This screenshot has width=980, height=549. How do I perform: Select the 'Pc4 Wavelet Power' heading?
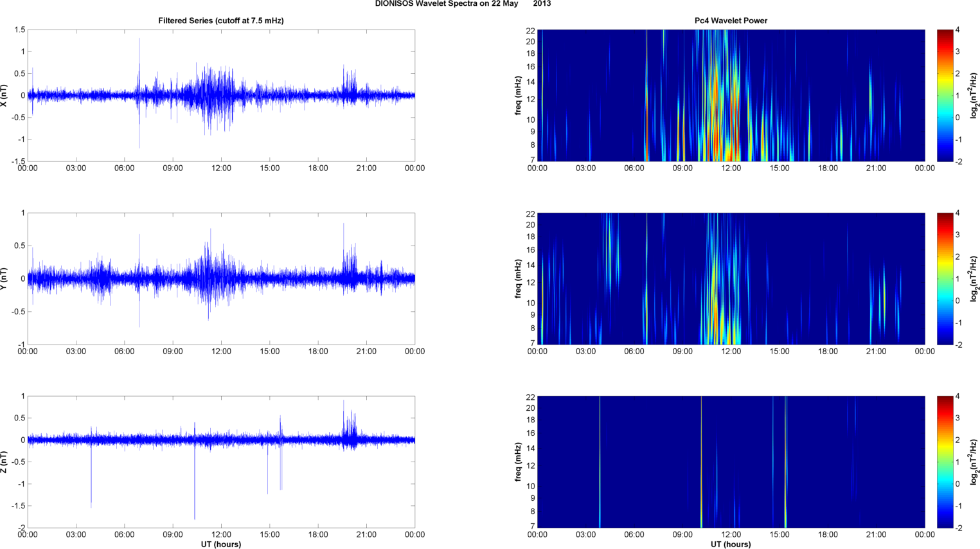coord(731,21)
